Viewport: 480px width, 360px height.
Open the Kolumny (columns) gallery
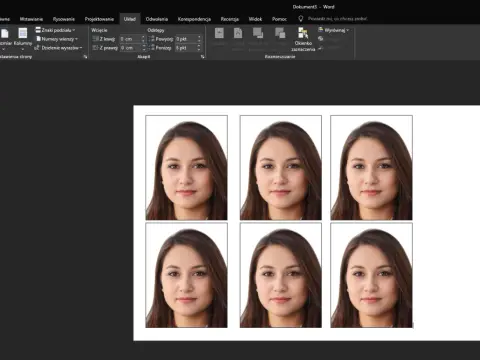[x=23, y=39]
